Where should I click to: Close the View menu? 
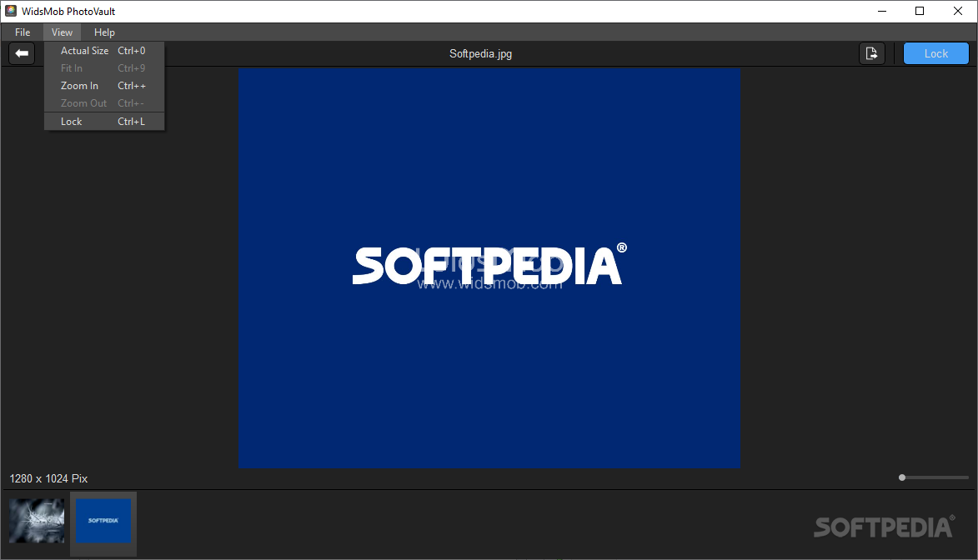click(x=62, y=32)
